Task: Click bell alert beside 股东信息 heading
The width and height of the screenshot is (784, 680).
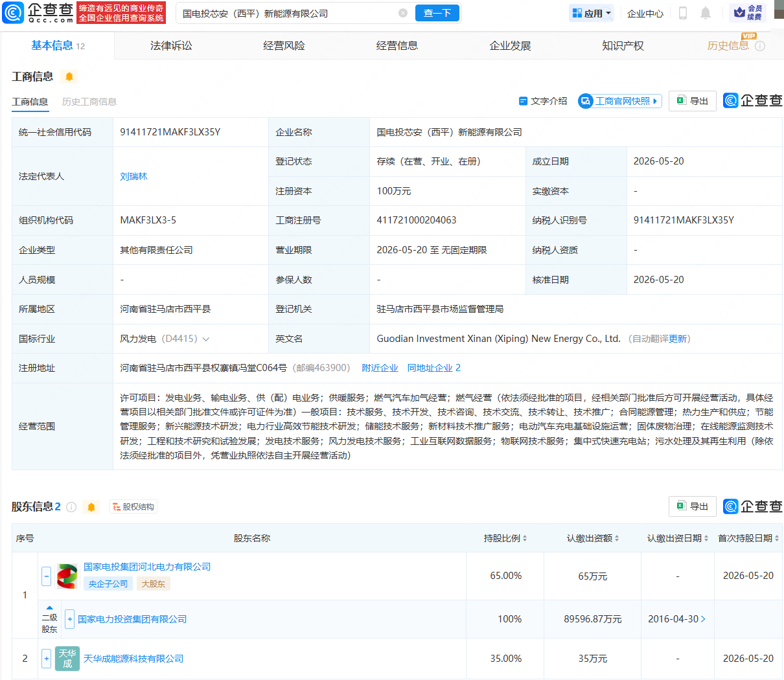Action: coord(91,507)
